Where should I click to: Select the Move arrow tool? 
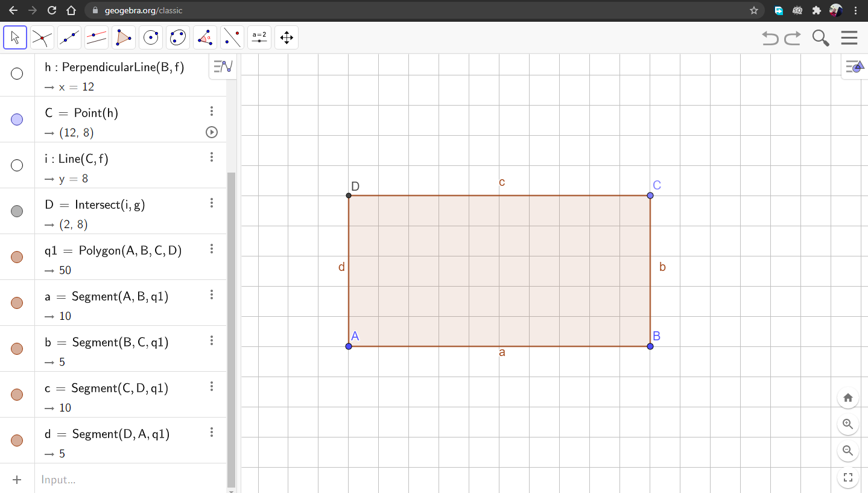pyautogui.click(x=15, y=37)
